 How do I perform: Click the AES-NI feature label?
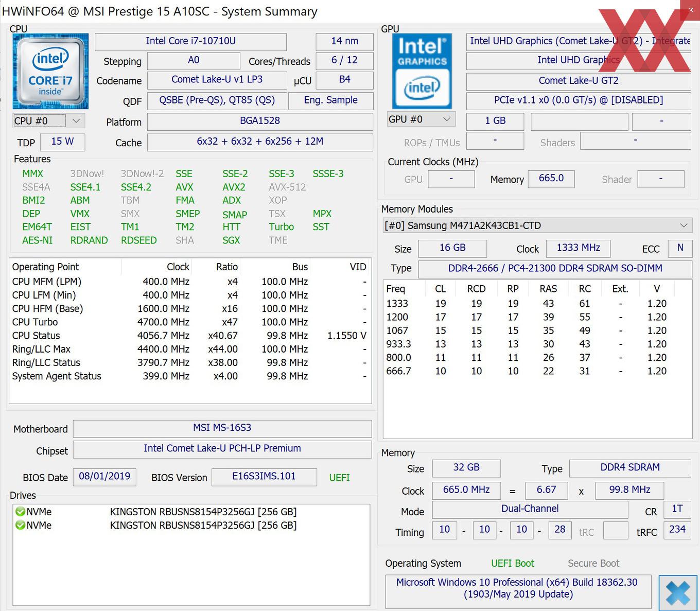tap(38, 240)
